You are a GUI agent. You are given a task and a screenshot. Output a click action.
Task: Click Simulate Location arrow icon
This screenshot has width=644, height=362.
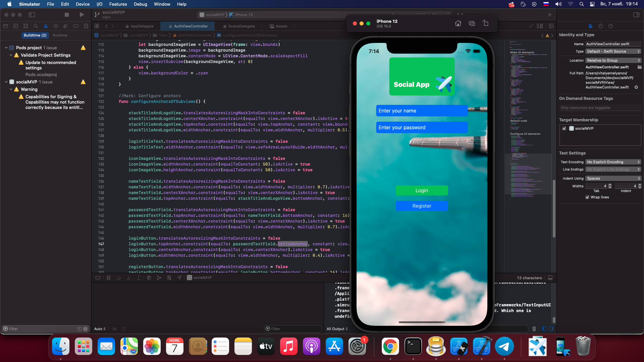tap(179, 278)
